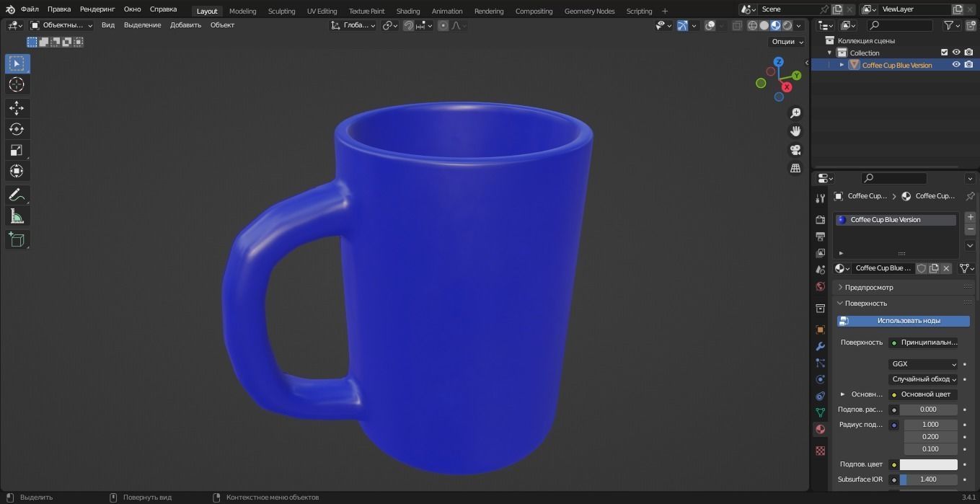Select the Rotate tool
The height and width of the screenshot is (504, 980).
(x=17, y=129)
